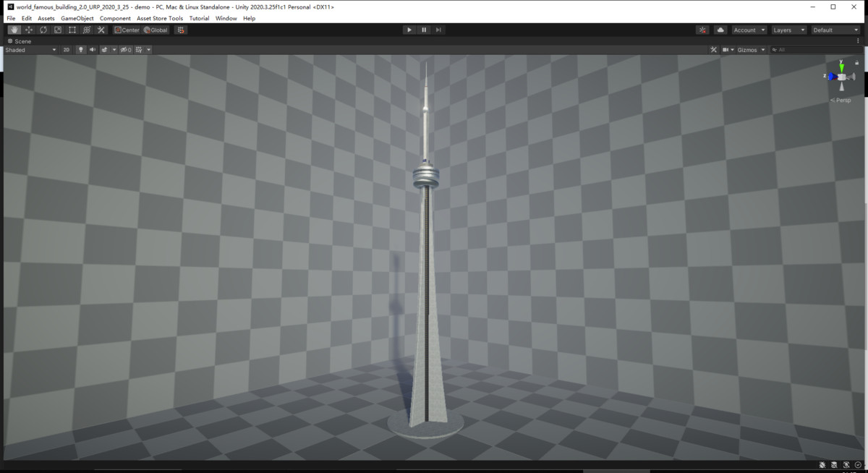Toggle scene lighting
Screen dimensions: 868x473
coord(80,49)
